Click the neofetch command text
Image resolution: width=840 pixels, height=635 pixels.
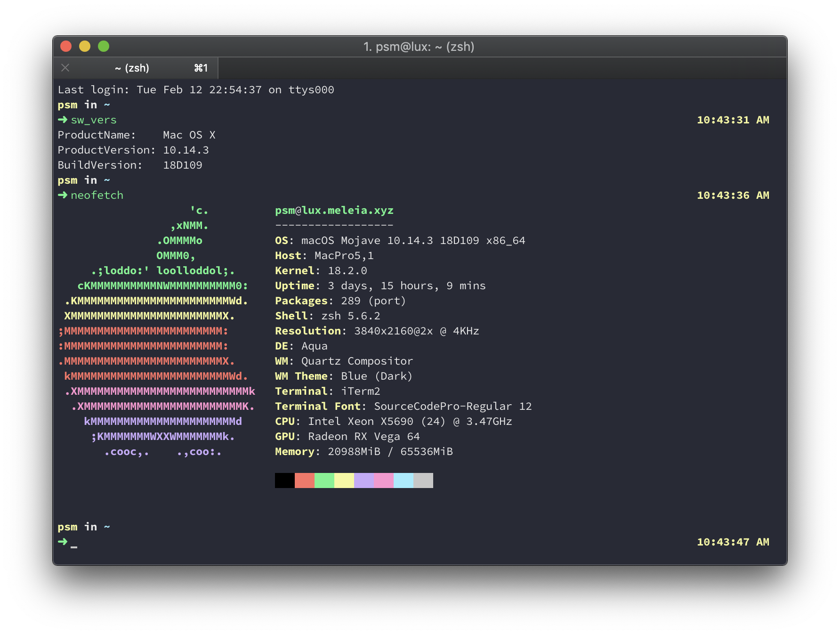click(97, 195)
